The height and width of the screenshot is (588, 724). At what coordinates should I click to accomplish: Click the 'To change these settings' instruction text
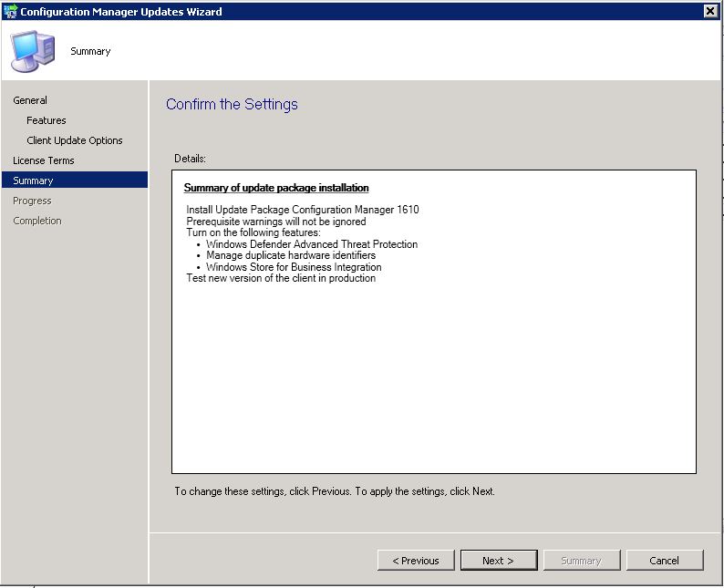(335, 491)
